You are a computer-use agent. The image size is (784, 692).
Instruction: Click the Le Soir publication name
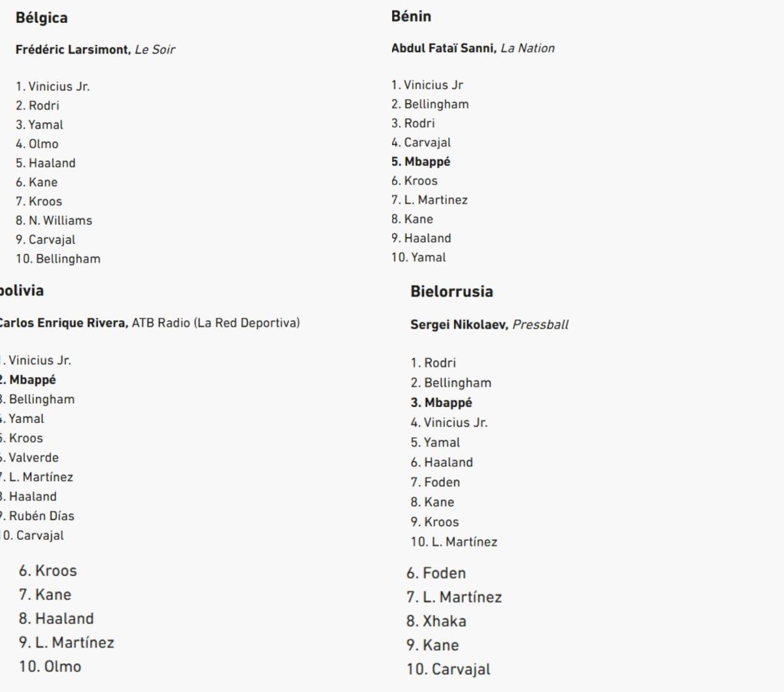pos(155,50)
